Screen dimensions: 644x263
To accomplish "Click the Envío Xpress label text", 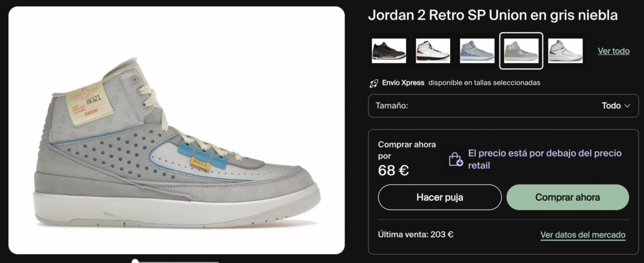I will (403, 82).
